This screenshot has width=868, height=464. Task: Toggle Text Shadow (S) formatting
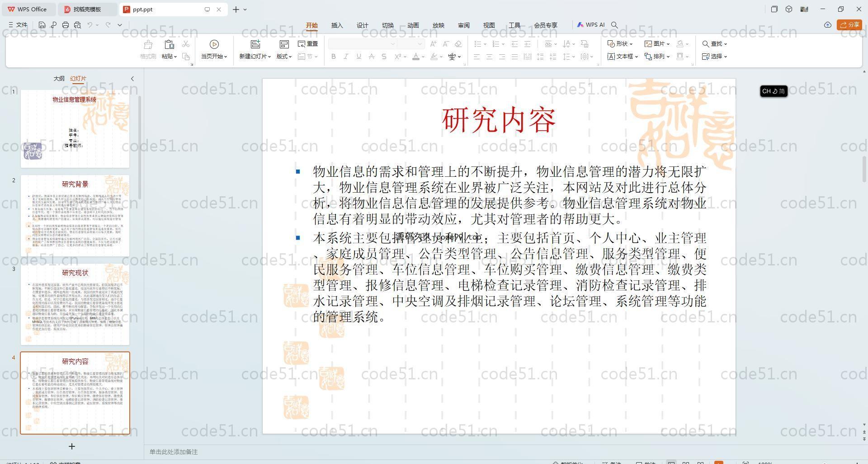point(384,57)
